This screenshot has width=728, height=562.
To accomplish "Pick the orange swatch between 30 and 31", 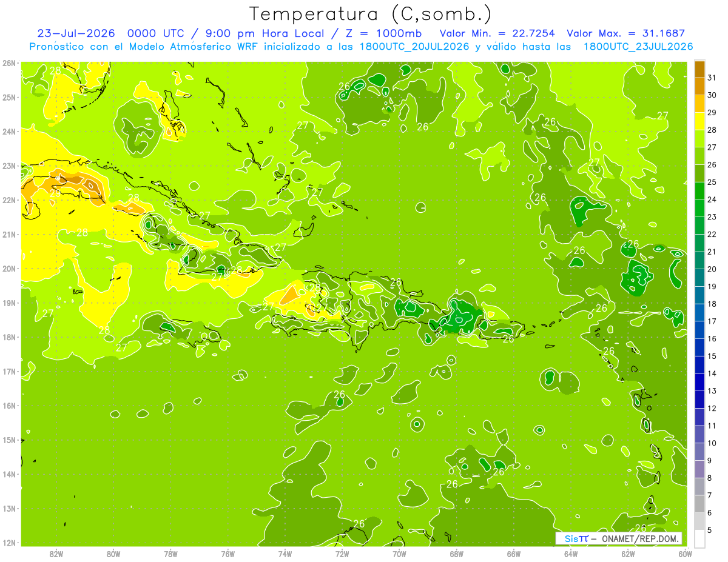I will tap(699, 86).
